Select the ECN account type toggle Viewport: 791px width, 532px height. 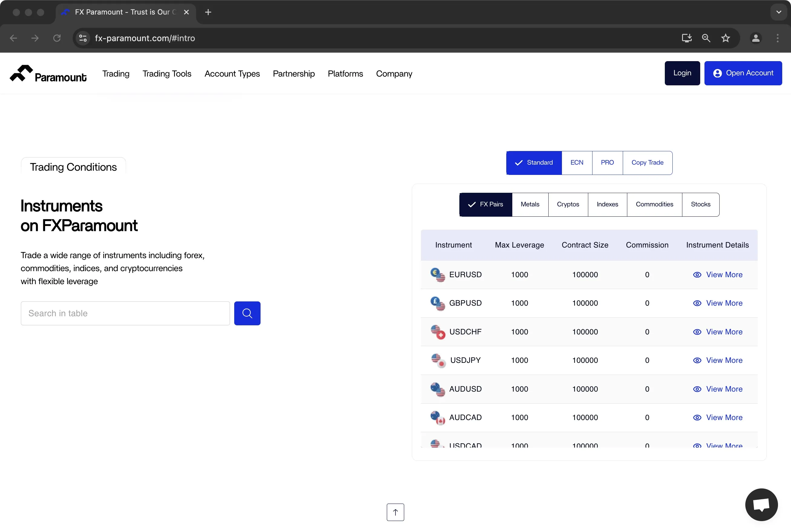577,163
